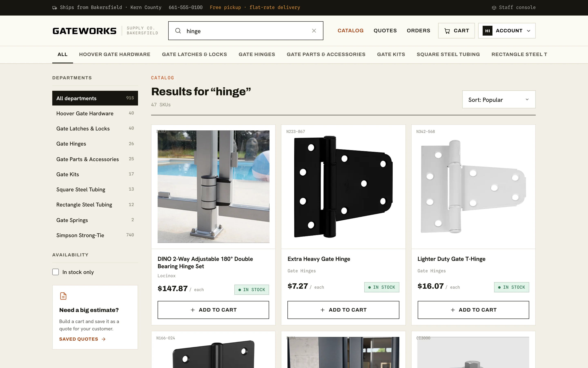588x368 pixels.
Task: Switch to the Hoover Gate Hardware tab
Action: [115, 55]
